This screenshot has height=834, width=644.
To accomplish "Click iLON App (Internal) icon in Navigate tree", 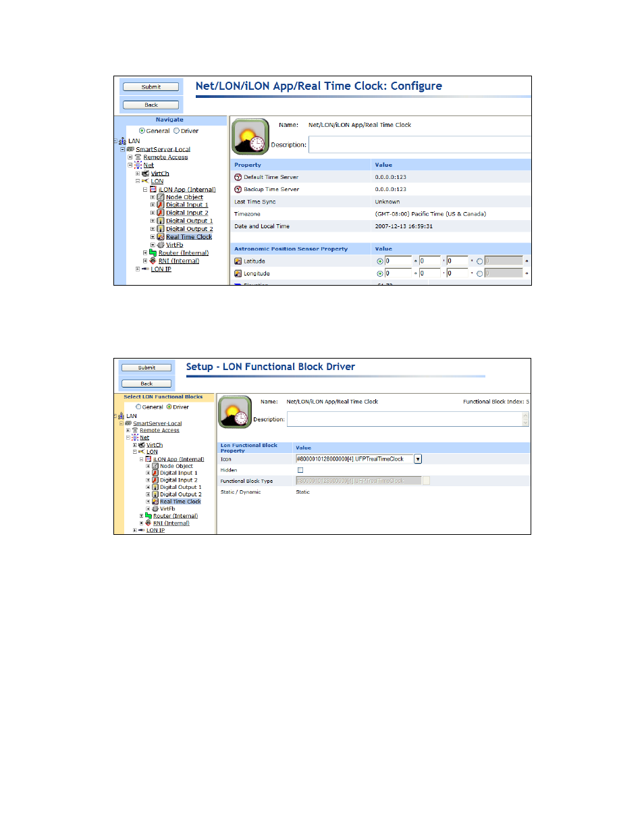I will tap(153, 190).
